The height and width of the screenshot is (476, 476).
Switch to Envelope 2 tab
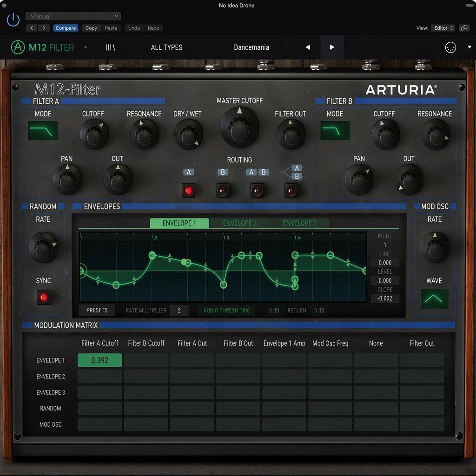pos(239,223)
